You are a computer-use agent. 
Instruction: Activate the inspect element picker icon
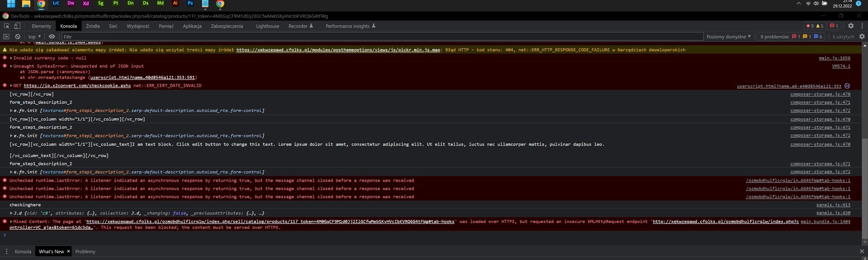6,26
